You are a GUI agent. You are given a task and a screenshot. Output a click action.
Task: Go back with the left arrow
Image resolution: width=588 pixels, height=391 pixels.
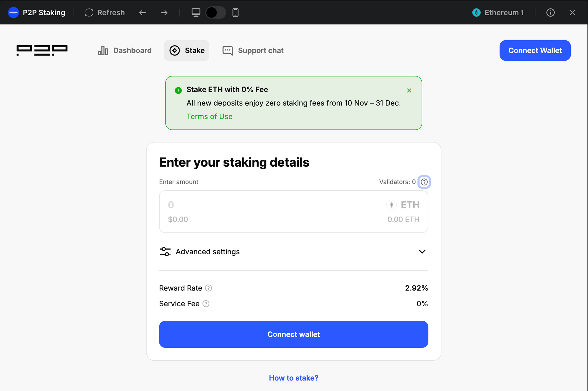(143, 13)
